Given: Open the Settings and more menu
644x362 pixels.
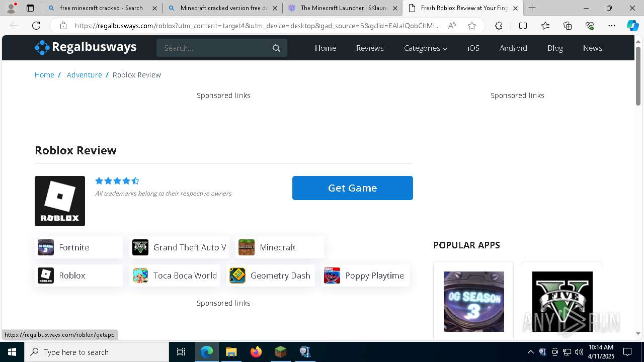Looking at the screenshot, I should (x=612, y=26).
